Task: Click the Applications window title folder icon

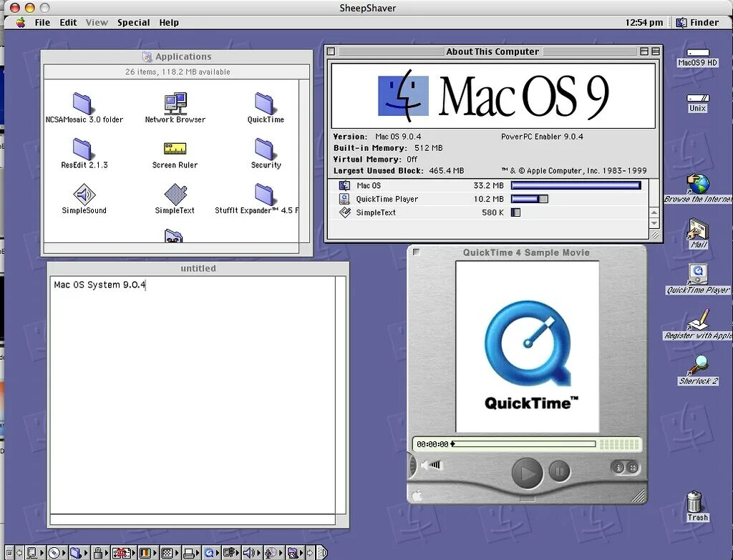Action: [147, 57]
